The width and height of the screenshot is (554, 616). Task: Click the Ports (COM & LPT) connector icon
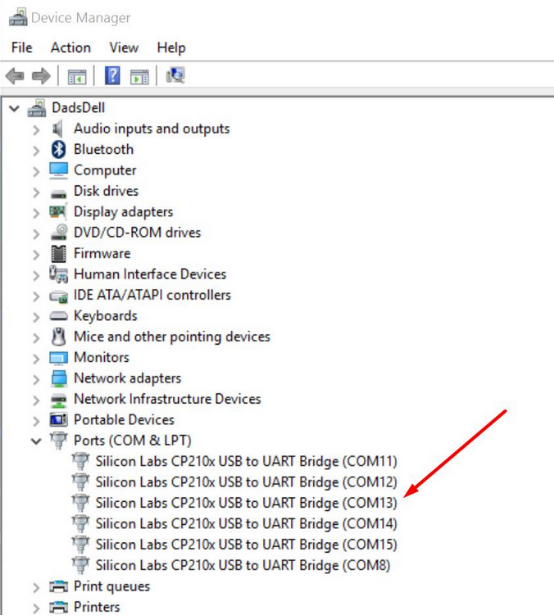59,440
